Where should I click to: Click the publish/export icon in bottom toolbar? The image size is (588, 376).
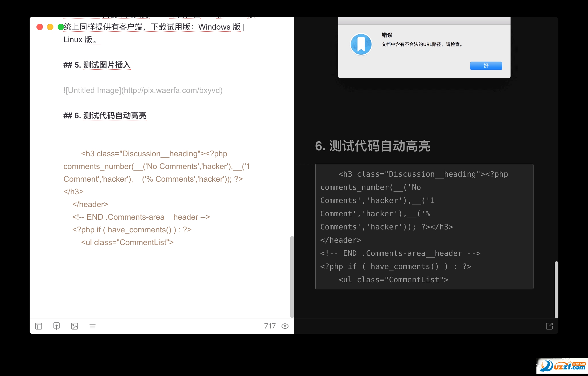point(57,326)
